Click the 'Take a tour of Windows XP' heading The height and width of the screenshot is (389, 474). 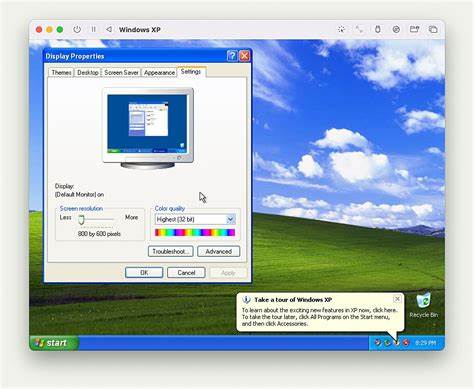pos(293,299)
